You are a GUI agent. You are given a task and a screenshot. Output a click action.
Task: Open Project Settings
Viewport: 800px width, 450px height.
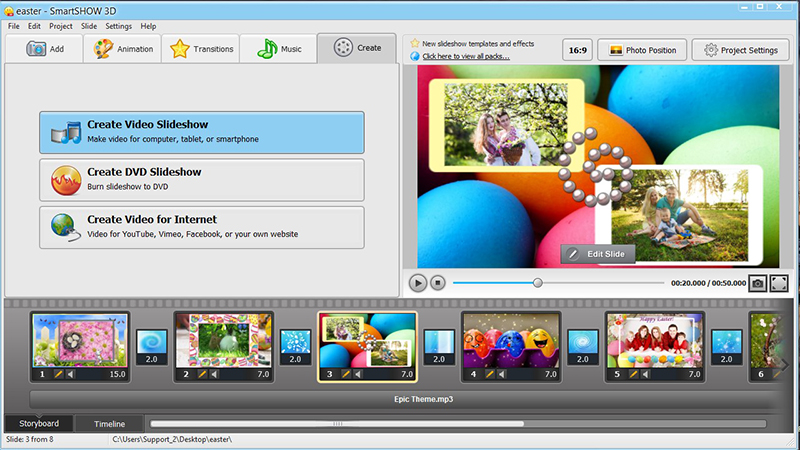740,50
